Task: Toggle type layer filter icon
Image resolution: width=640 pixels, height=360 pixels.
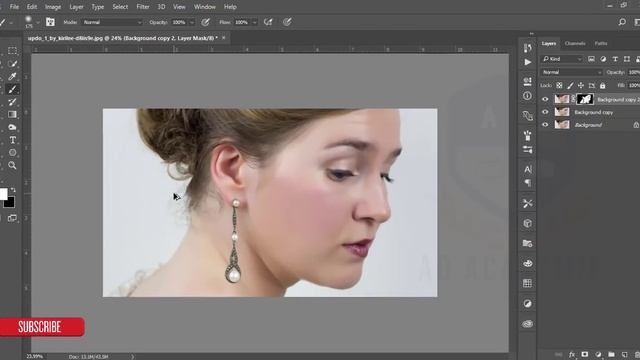Action: [x=615, y=59]
